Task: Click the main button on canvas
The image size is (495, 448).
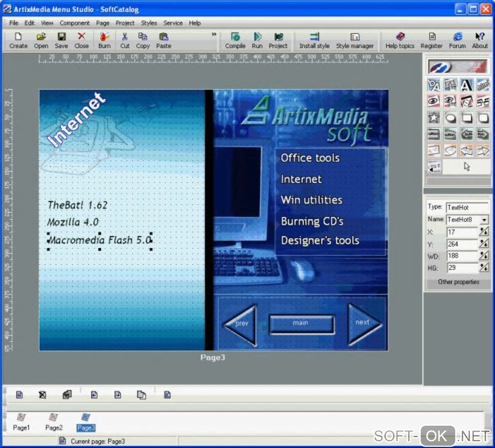Action: tap(301, 324)
